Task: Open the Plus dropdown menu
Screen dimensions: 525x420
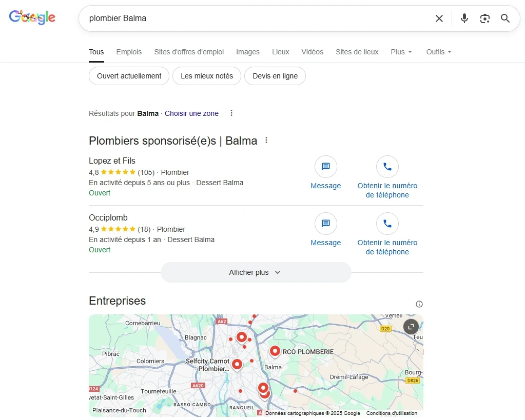Action: pos(401,52)
